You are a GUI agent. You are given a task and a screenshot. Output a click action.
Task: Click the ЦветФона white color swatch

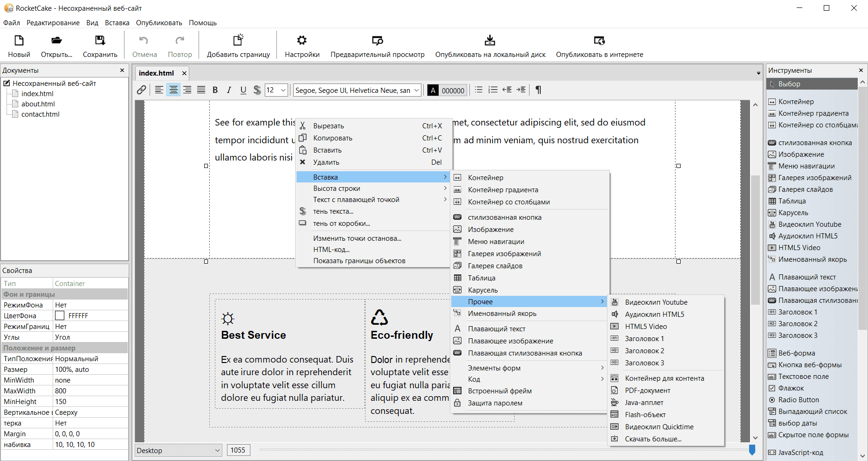60,316
